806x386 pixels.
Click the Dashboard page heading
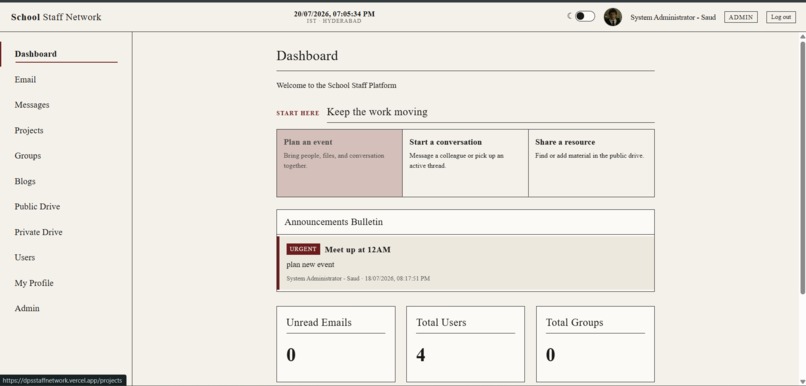307,56
